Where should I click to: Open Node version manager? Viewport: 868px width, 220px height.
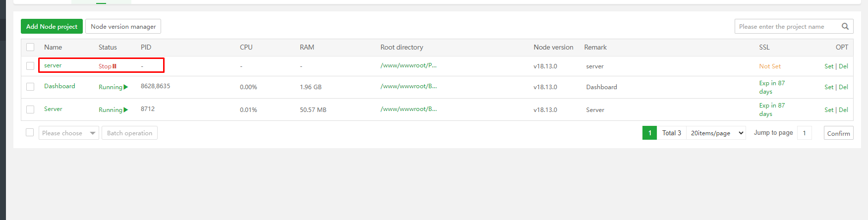[123, 26]
